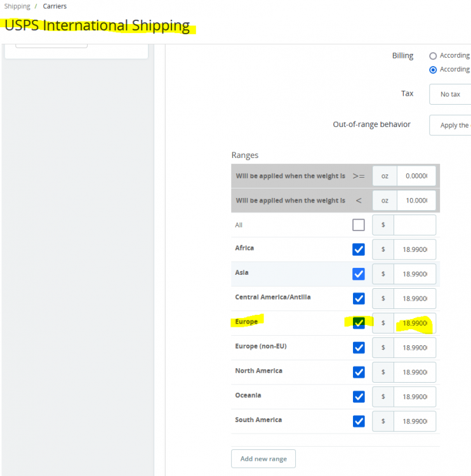Edit the Central America/Antilla price field
Viewport: 471px width, 476px height.
[x=415, y=299]
